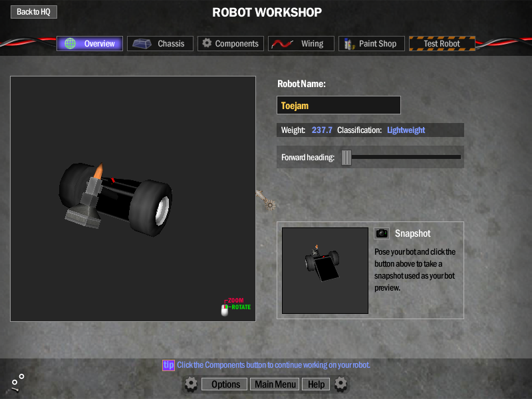Click the red wire Wiring icon
This screenshot has width=532, height=399.
coord(281,44)
